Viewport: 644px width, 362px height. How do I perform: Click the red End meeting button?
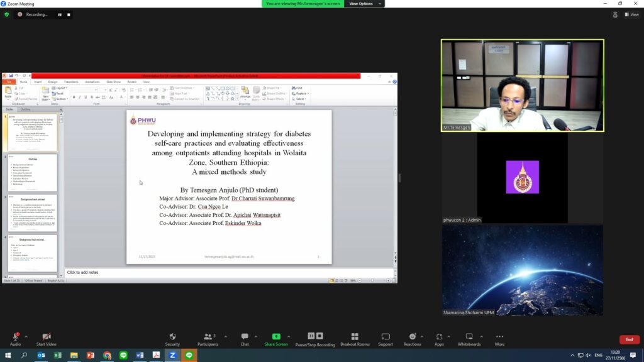point(629,339)
